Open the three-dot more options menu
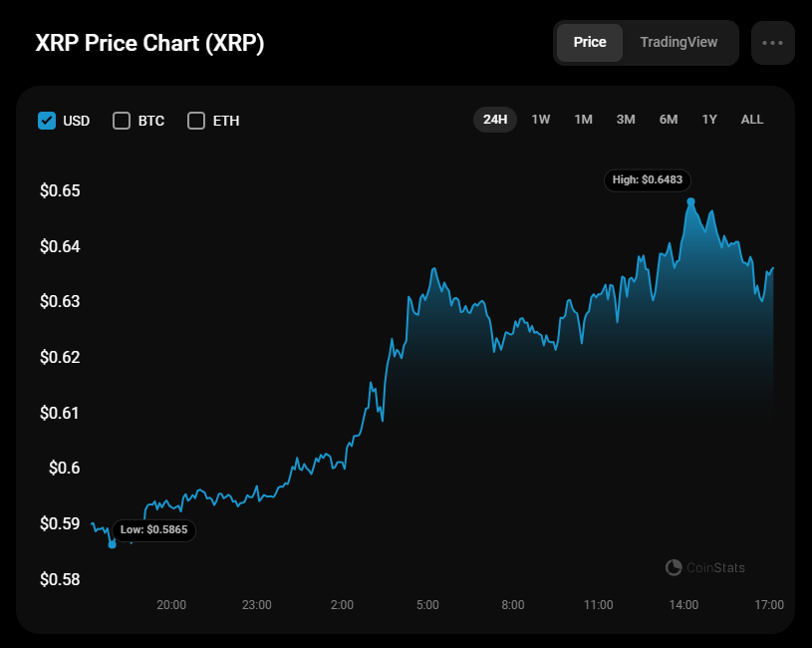The height and width of the screenshot is (648, 812). click(772, 43)
